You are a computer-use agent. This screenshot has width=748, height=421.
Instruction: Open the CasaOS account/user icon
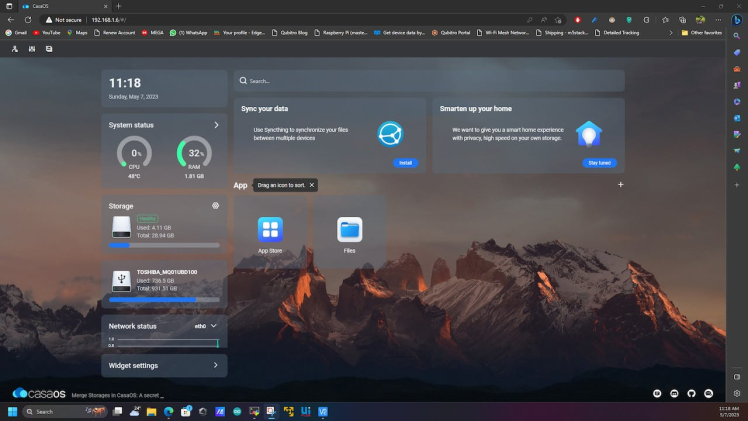tap(15, 49)
